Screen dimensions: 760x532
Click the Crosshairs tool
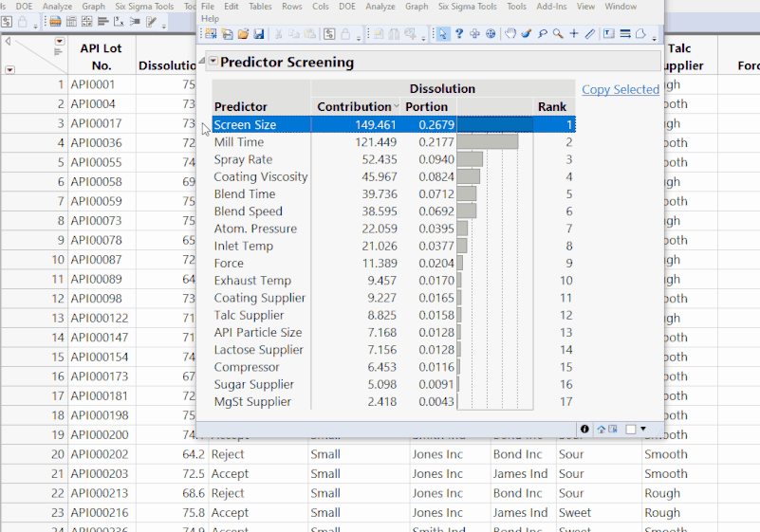[x=574, y=34]
